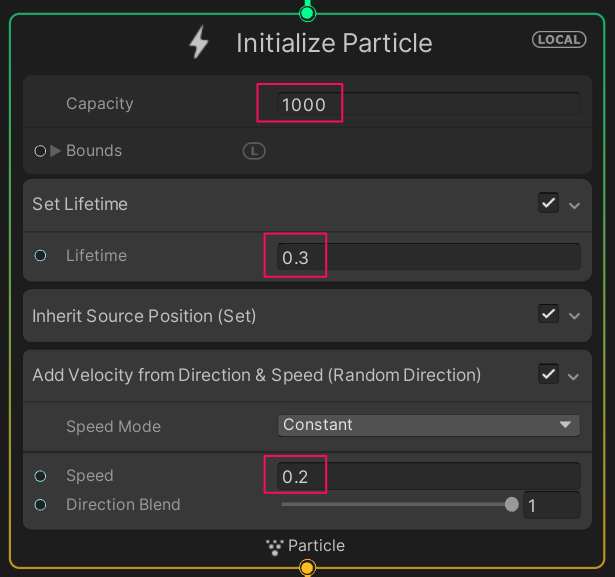Collapse the Inherit Source Position chevron
Screen dimensions: 615x577
[574, 315]
